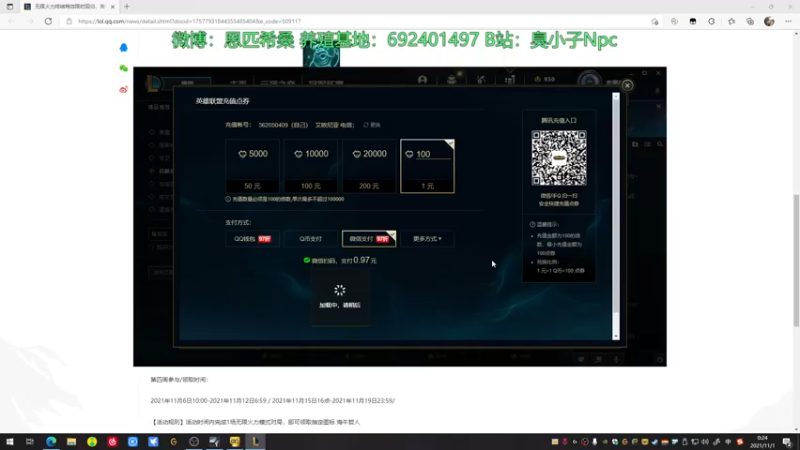Click the browser address bar
This screenshot has height=450, width=800.
click(x=357, y=21)
